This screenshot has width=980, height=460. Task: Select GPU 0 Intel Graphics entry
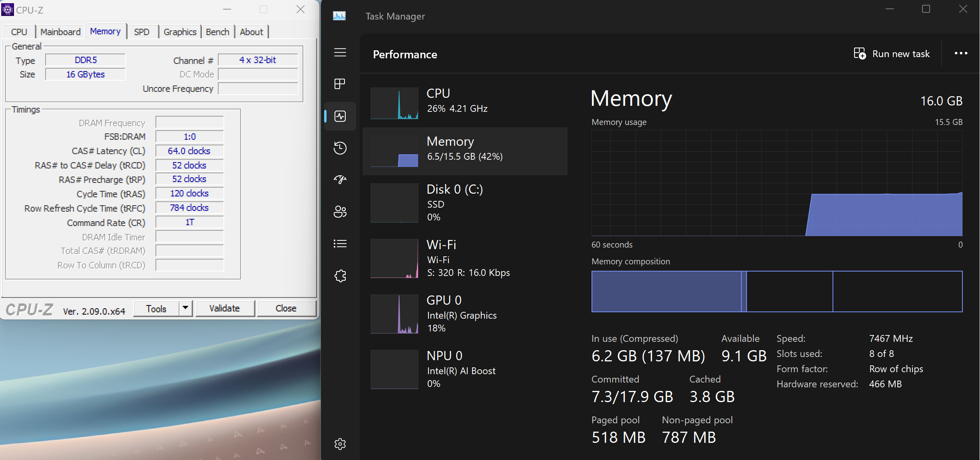pos(464,314)
